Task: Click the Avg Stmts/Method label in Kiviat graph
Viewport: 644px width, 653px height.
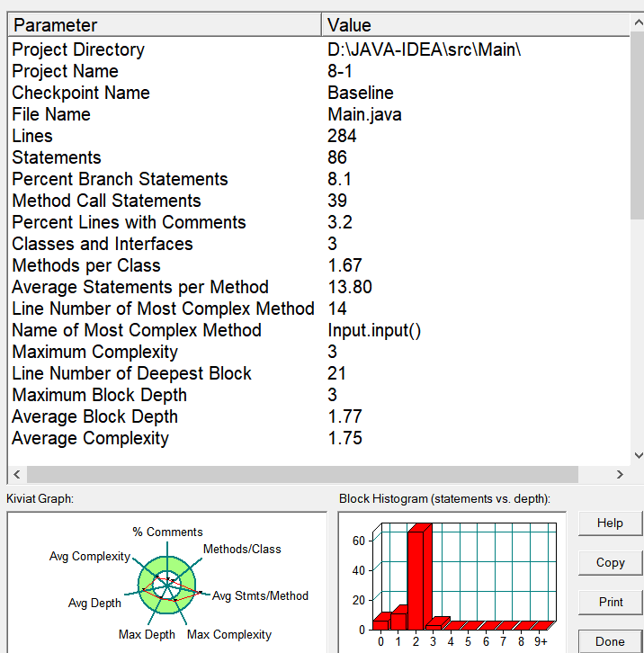Action: (260, 596)
